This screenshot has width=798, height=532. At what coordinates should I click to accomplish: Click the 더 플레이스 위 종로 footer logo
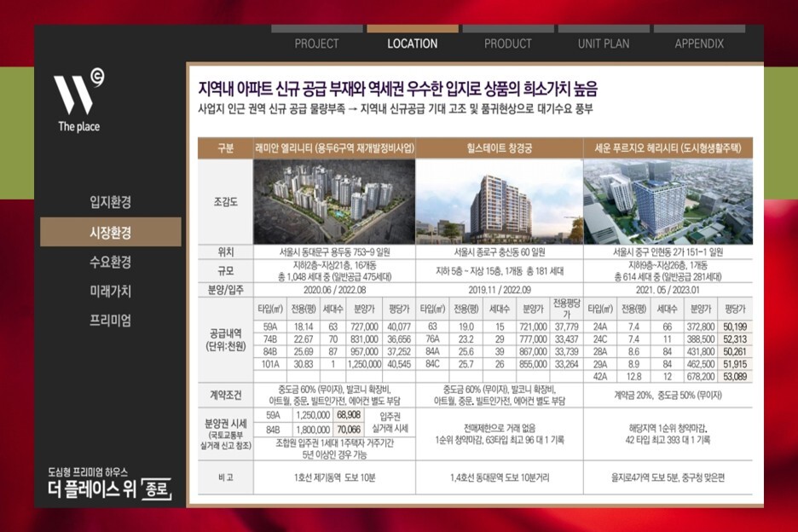click(x=109, y=484)
